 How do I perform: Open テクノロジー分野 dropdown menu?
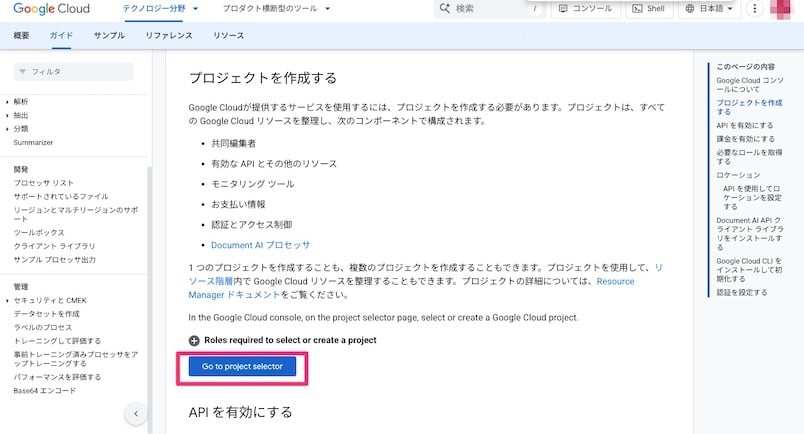coord(160,9)
